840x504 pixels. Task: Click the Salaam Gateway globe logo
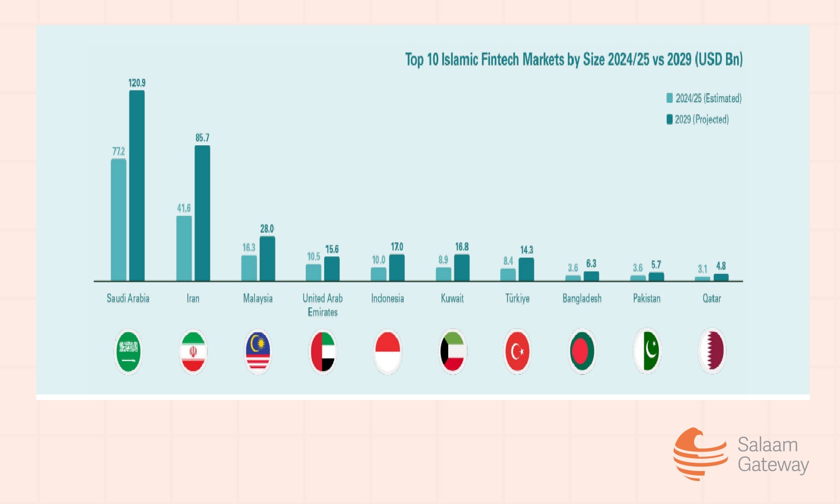[699, 454]
